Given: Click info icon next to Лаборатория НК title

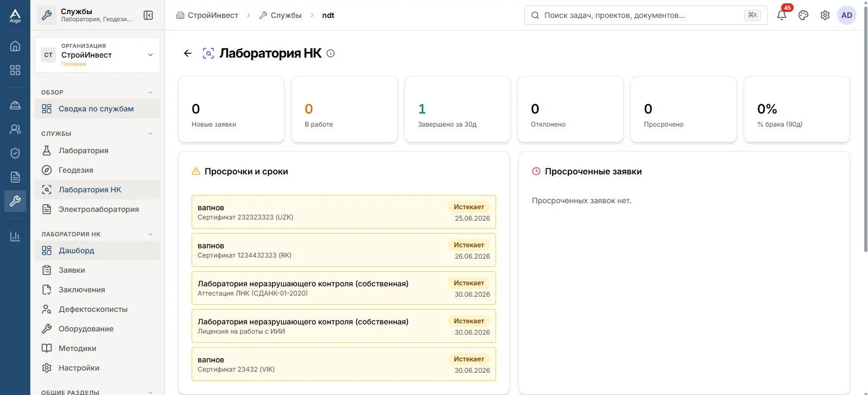Looking at the screenshot, I should tap(331, 53).
